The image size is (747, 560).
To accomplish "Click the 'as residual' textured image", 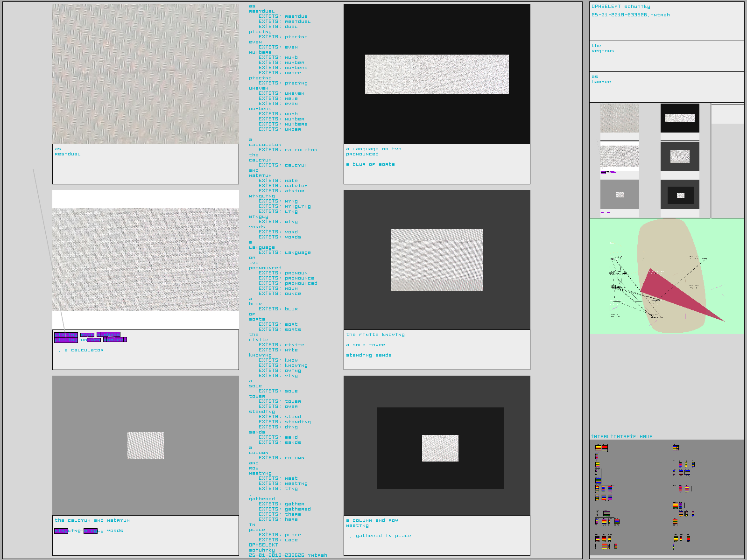I will coord(145,74).
